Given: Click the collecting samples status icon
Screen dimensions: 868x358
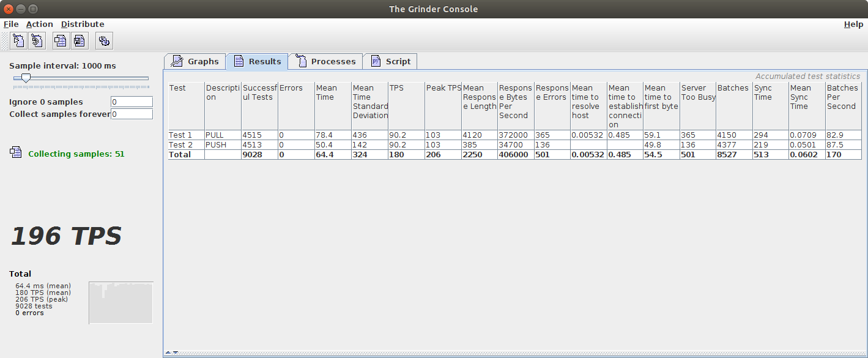Looking at the screenshot, I should 16,153.
